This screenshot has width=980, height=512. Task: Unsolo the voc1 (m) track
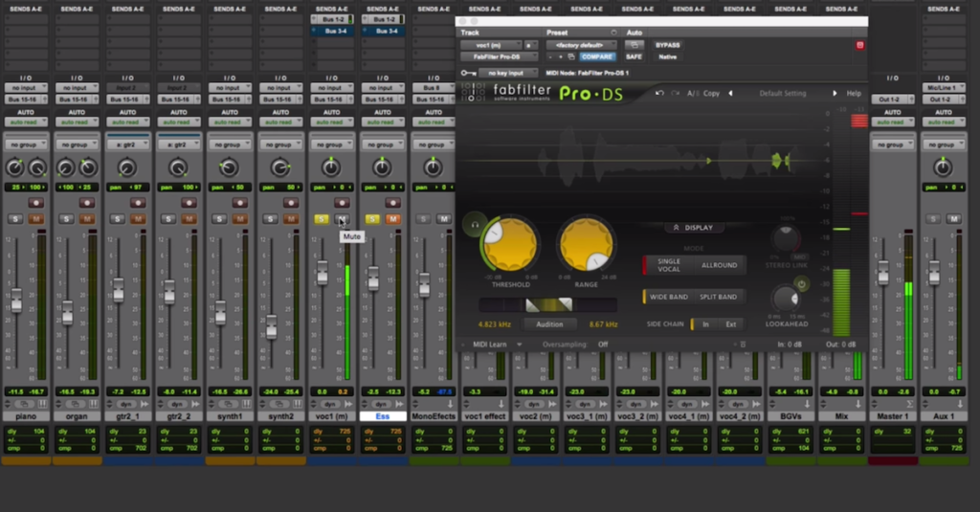click(x=322, y=219)
